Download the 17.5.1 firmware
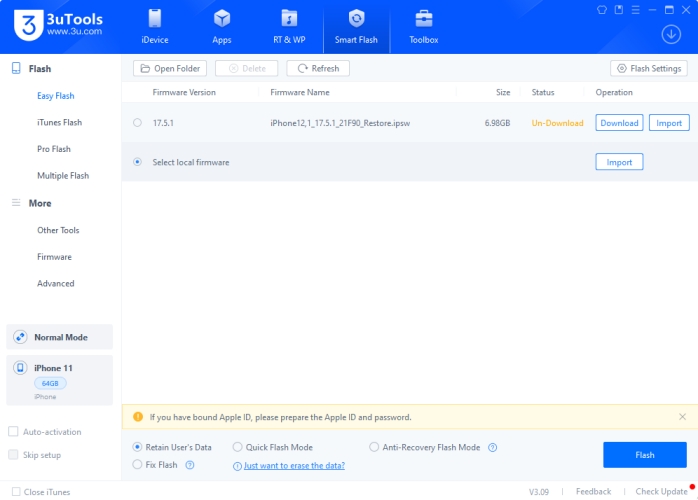The width and height of the screenshot is (698, 500). coord(619,123)
